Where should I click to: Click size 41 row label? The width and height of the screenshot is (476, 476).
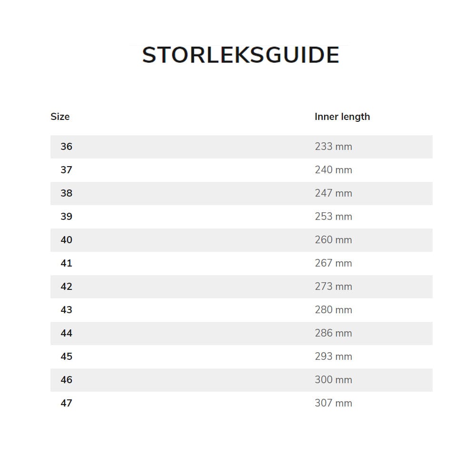[67, 263]
